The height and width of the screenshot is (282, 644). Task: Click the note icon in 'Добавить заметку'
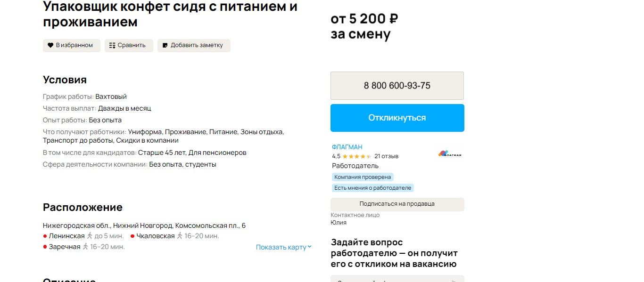click(165, 46)
